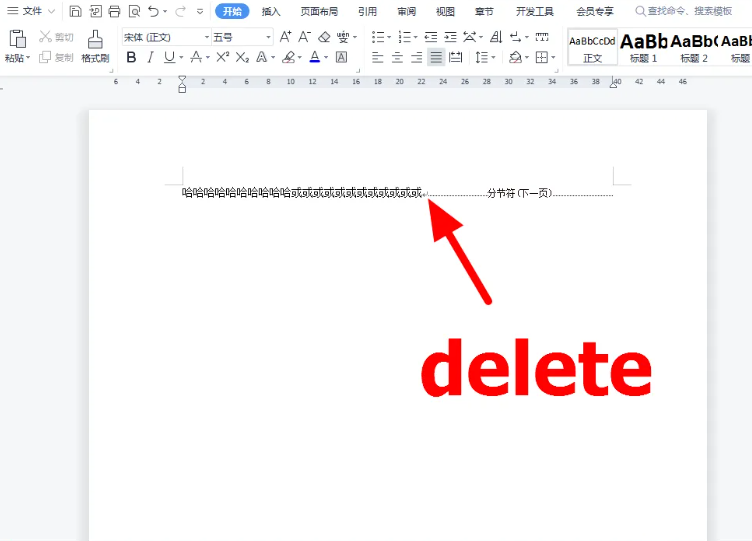Click the Print Preview icon
Viewport: 752px width, 541px height.
coord(134,11)
